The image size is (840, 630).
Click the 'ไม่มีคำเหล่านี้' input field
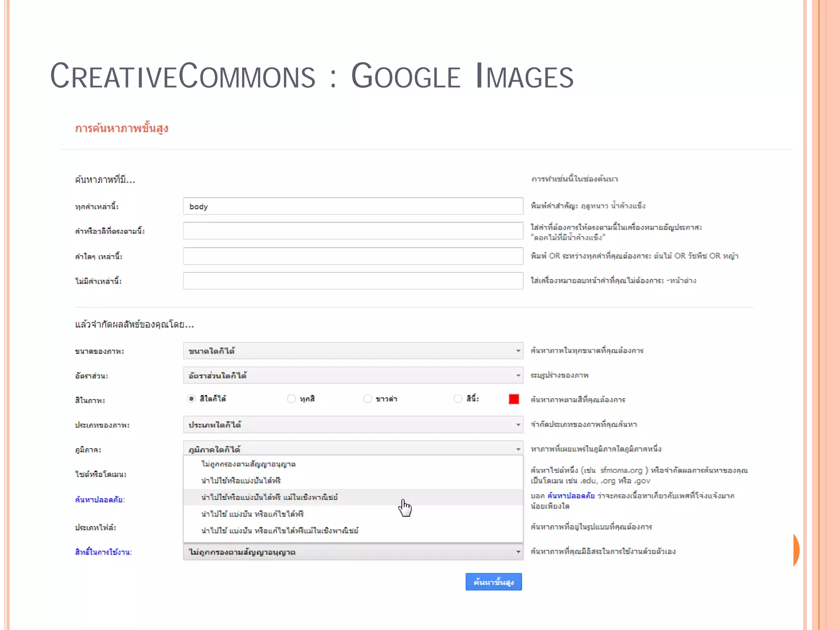353,281
